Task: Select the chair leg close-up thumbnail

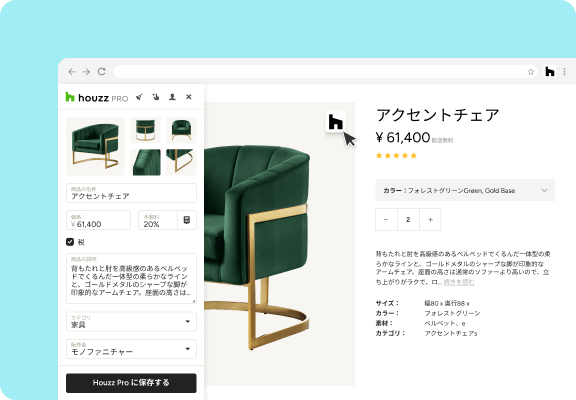Action: tap(181, 162)
